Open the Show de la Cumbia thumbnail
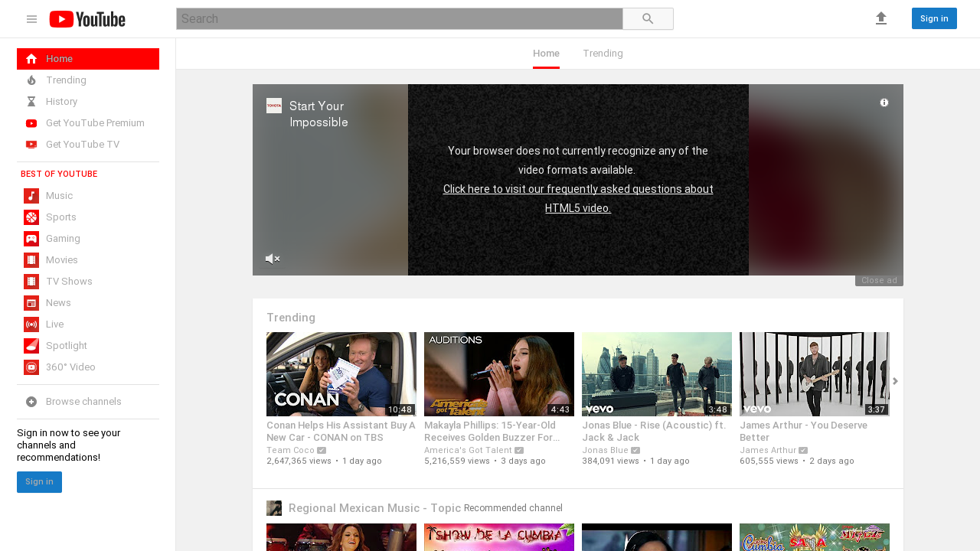980x551 pixels. [x=499, y=537]
